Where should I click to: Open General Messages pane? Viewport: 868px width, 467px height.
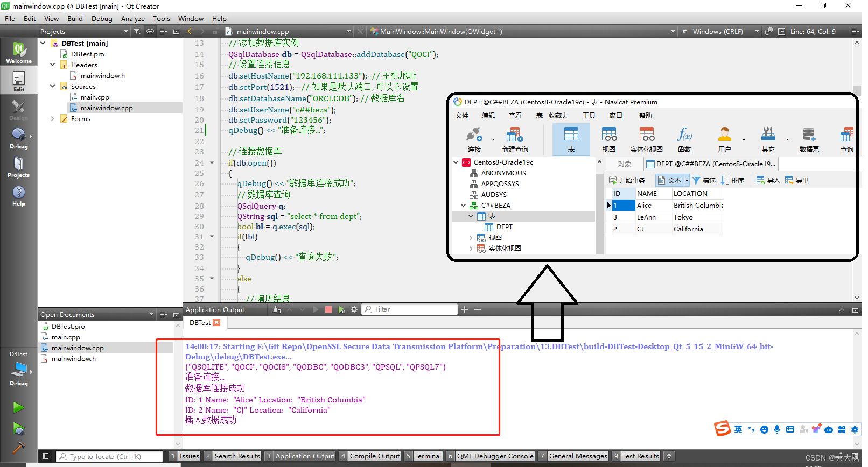pyautogui.click(x=573, y=456)
